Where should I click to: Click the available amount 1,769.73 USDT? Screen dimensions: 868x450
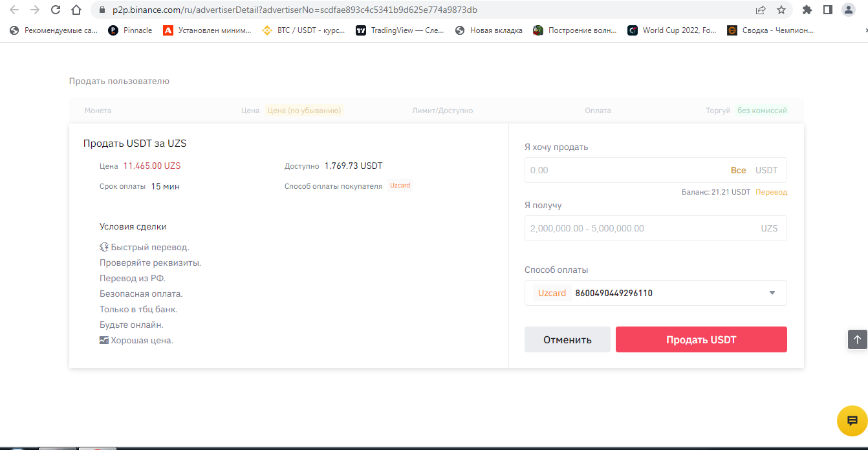pyautogui.click(x=354, y=166)
